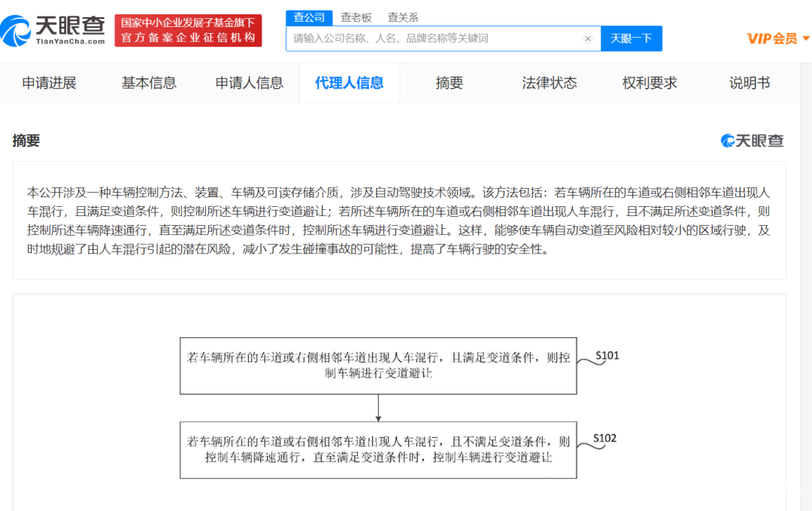
Task: Expand the VIP会员 dropdown arrow
Action: coord(806,38)
